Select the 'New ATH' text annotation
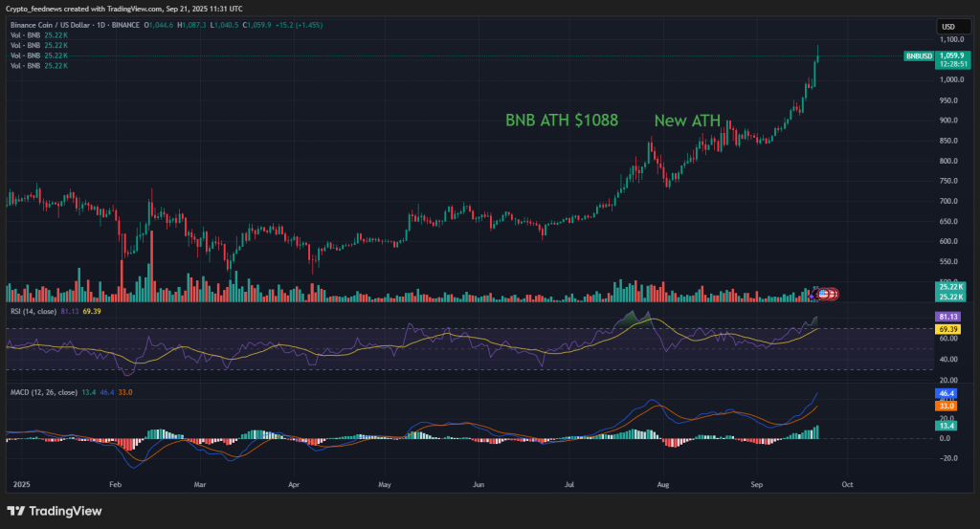 click(687, 121)
